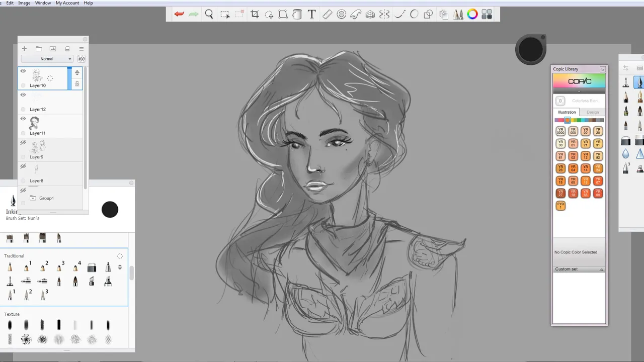Toggle Steady Stroke tool
The height and width of the screenshot is (362, 644).
[x=400, y=15]
